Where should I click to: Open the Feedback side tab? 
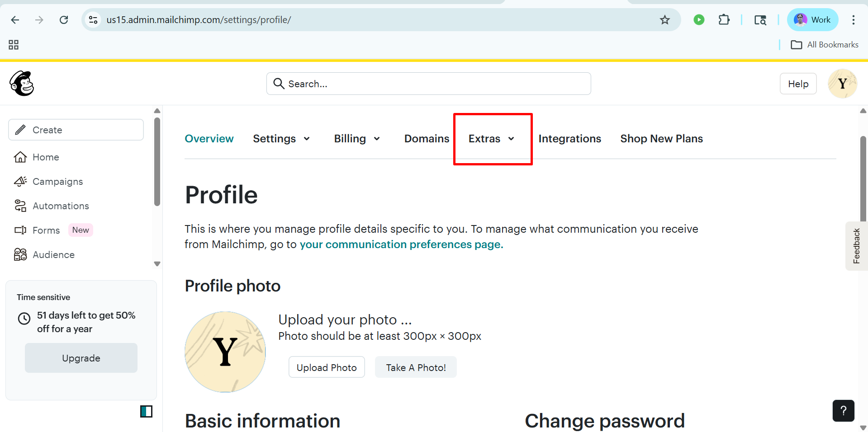[856, 246]
